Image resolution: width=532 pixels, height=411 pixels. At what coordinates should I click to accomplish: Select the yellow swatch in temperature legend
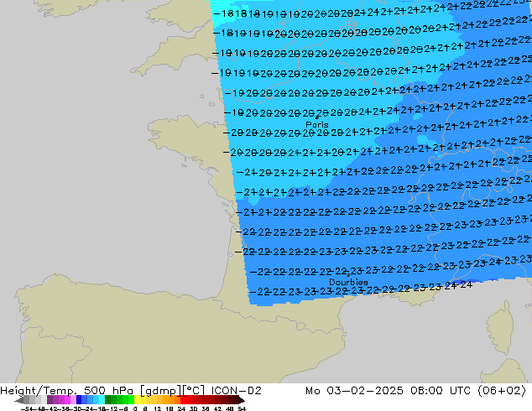(137, 399)
